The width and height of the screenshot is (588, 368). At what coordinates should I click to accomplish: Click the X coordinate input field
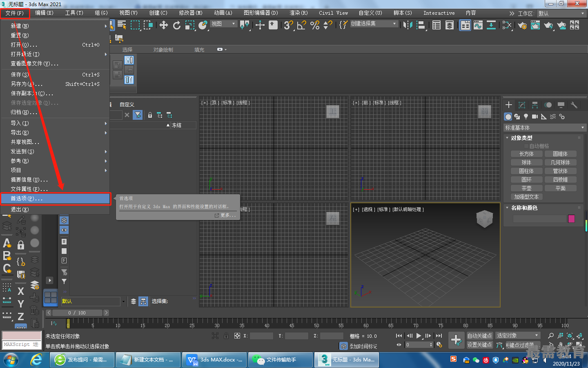[261, 336]
